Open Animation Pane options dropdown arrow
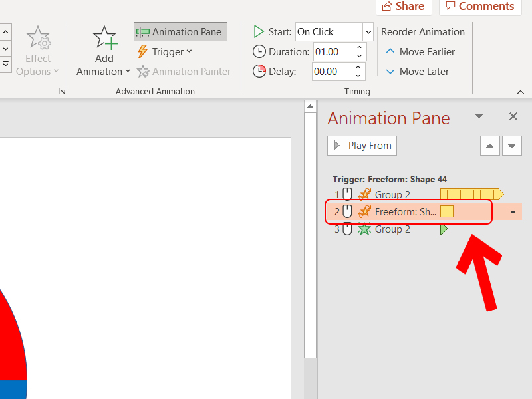 coord(479,116)
